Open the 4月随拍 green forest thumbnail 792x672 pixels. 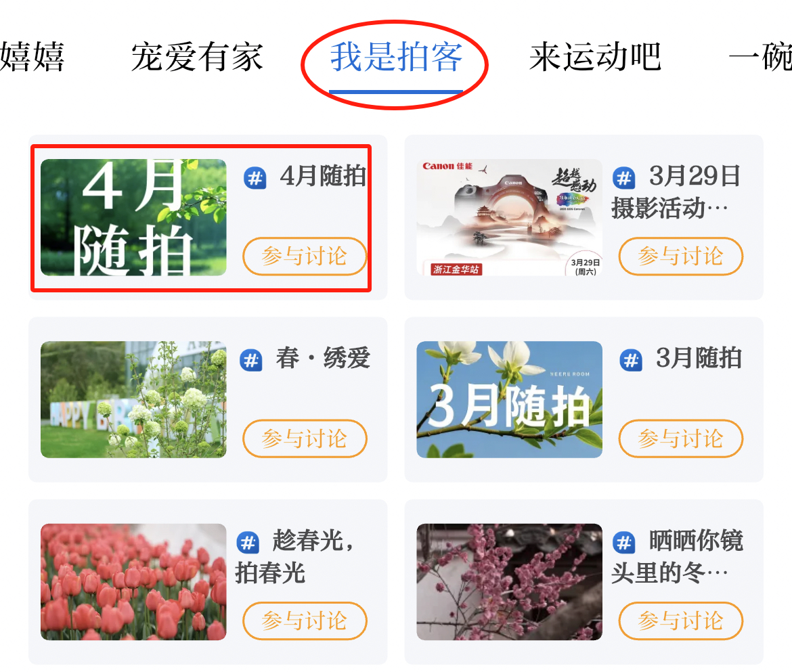(133, 218)
